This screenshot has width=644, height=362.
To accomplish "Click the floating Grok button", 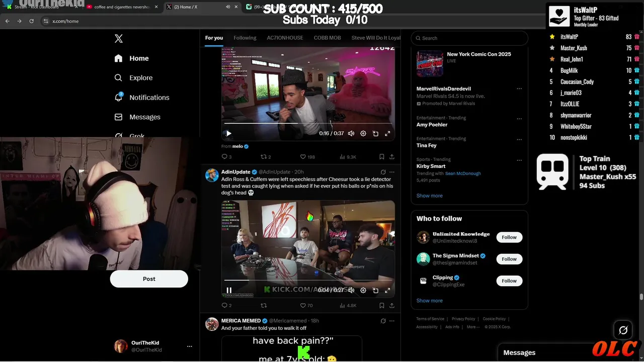I will (x=623, y=330).
